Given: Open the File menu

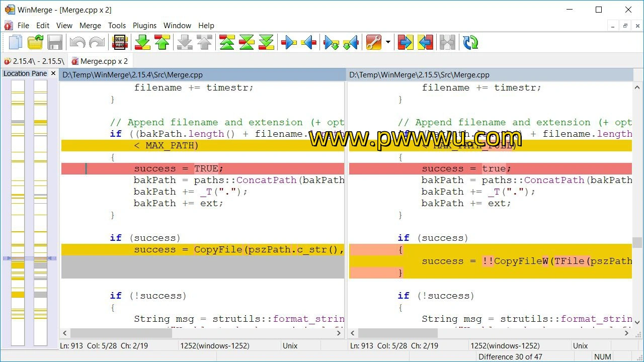Looking at the screenshot, I should point(23,25).
